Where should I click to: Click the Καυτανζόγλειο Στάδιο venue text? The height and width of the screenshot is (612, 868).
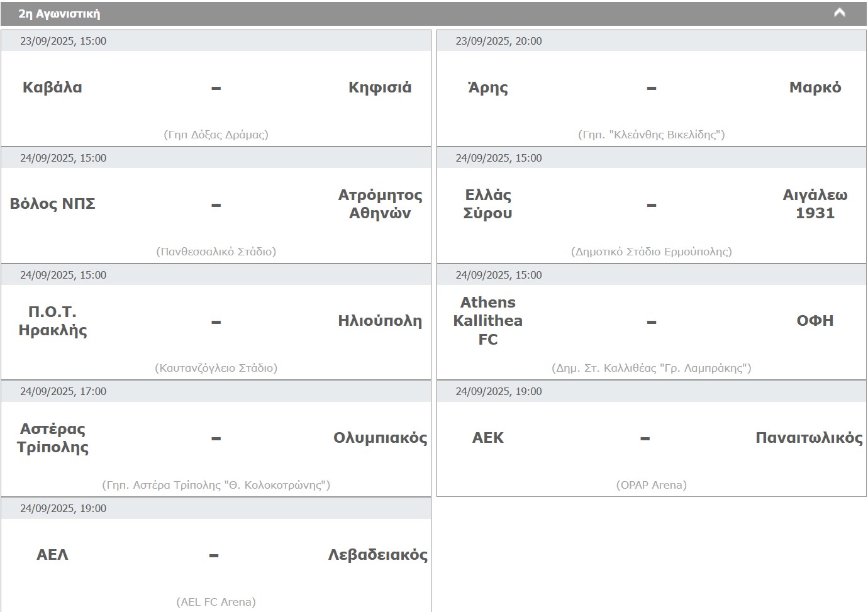216,368
